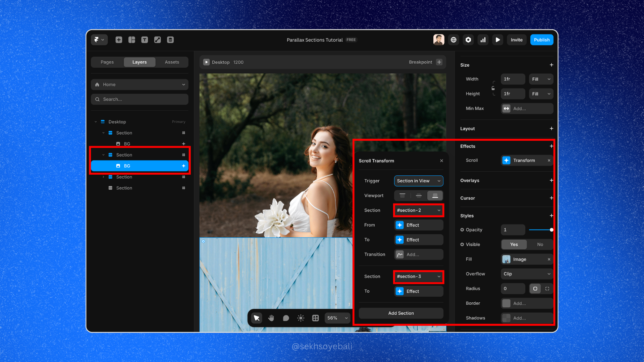This screenshot has width=644, height=362.
Task: Click the Add Section button
Action: tap(401, 313)
